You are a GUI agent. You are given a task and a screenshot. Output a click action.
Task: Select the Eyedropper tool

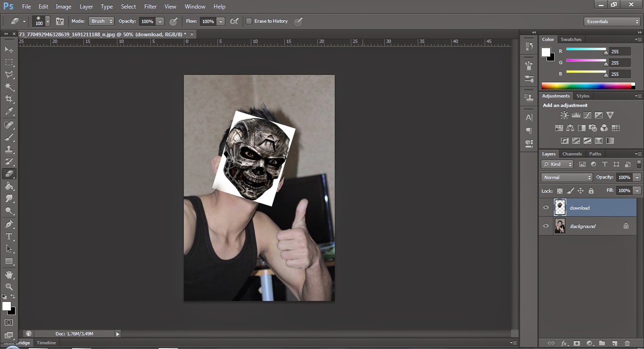(x=9, y=112)
